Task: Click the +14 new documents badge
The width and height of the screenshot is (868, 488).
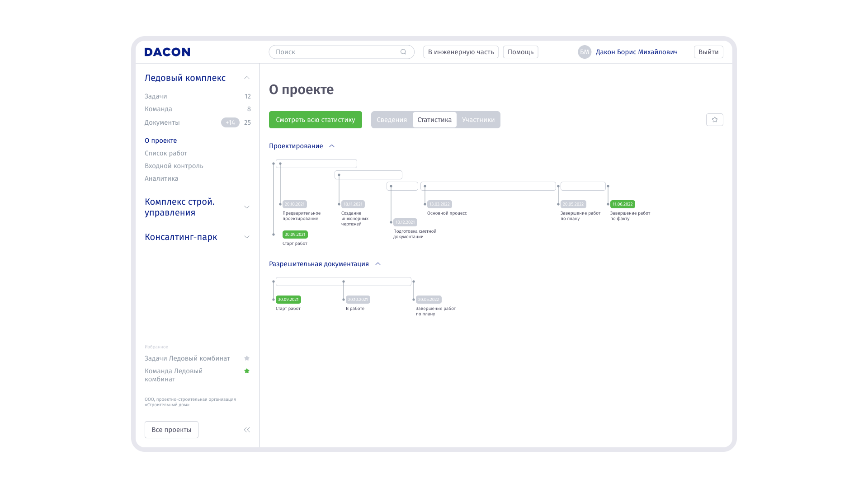Action: click(230, 122)
